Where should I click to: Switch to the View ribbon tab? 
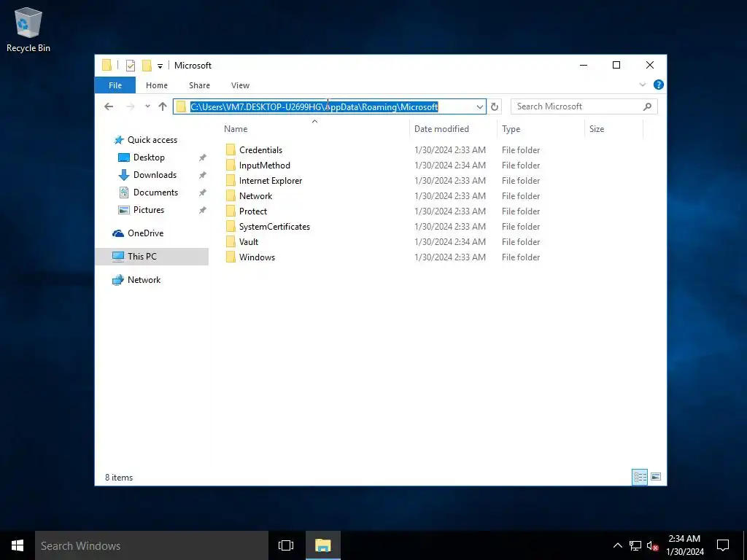pos(240,85)
